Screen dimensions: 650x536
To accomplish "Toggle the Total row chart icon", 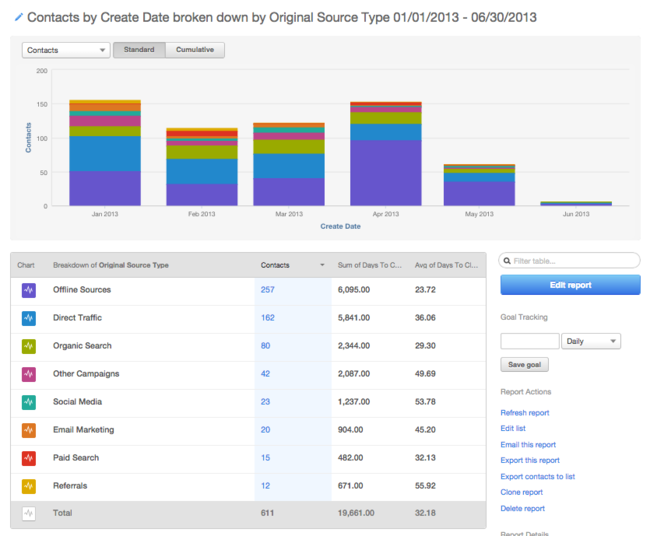I will coord(28,513).
